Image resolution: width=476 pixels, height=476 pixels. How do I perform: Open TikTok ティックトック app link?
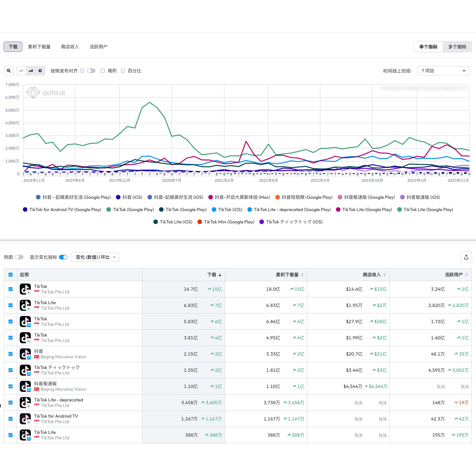[x=57, y=367]
